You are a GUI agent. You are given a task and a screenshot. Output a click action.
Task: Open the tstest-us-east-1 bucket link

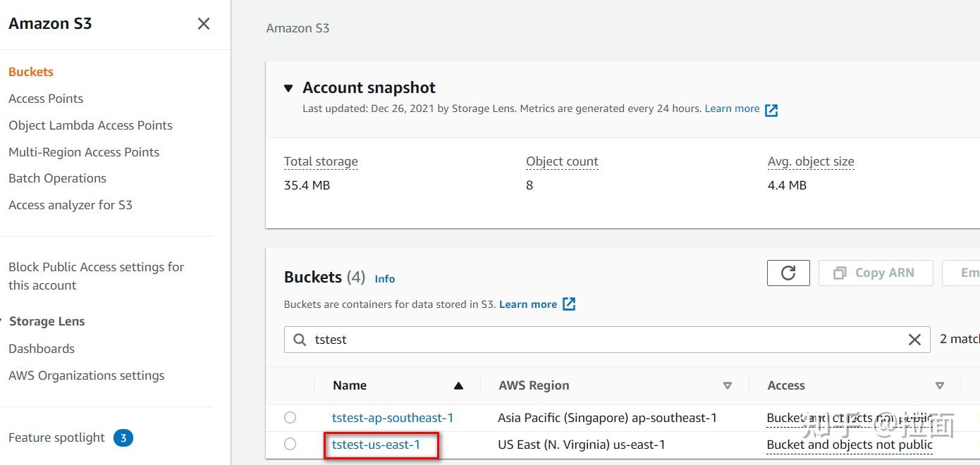[x=376, y=445]
